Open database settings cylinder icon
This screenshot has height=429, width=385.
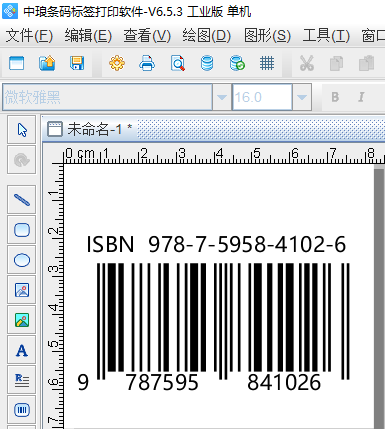(207, 63)
